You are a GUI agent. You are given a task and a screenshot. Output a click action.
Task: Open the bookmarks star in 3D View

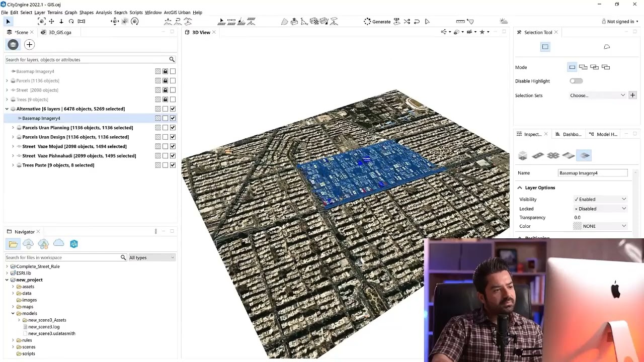[x=482, y=32]
